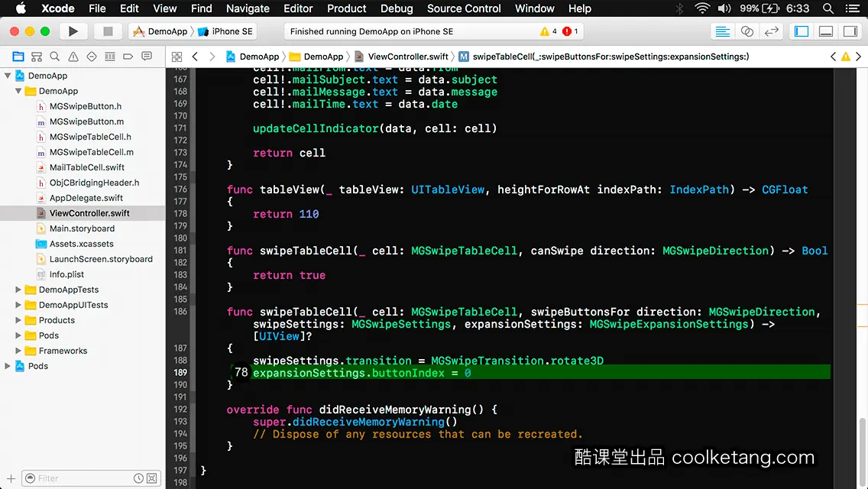
Task: Collapse the DemoApp project root
Action: point(8,76)
